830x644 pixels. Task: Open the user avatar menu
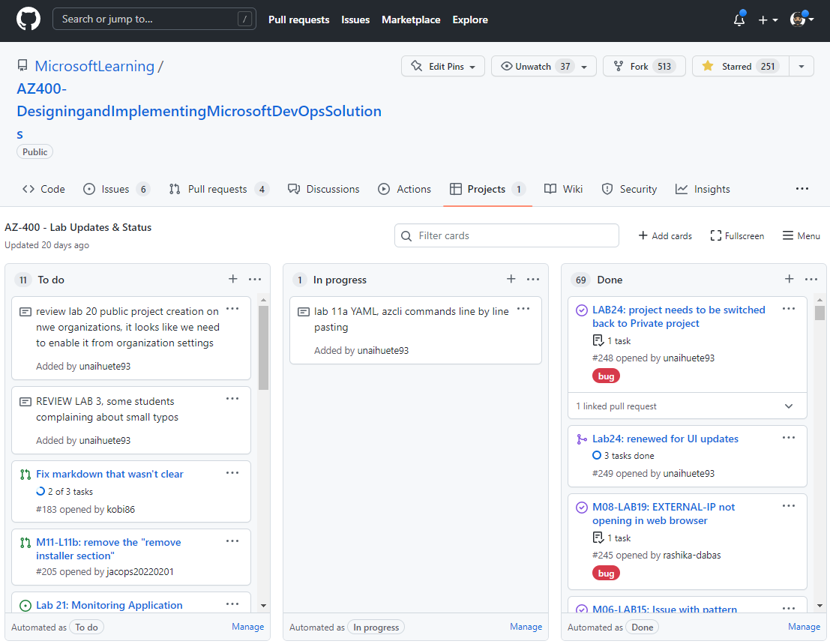coord(802,19)
